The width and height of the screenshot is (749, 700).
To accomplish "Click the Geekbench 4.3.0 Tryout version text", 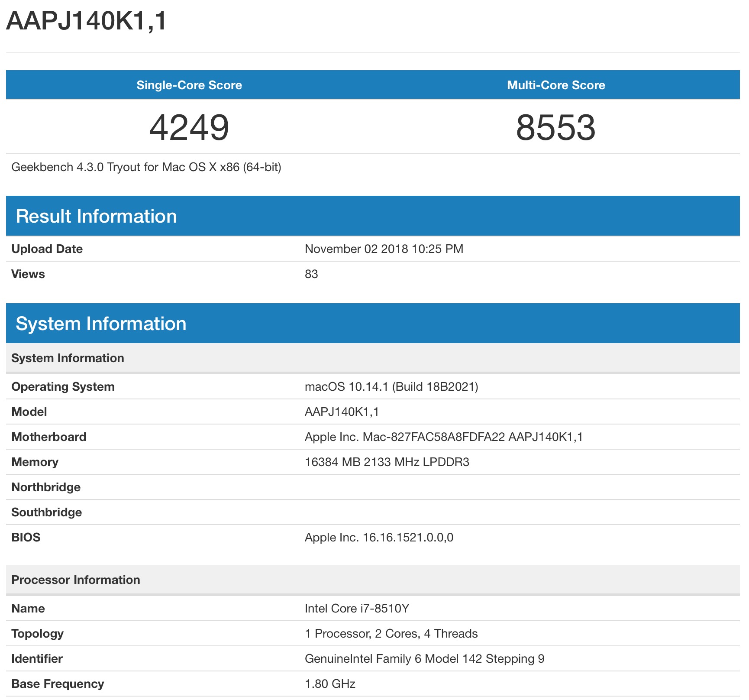I will [146, 167].
